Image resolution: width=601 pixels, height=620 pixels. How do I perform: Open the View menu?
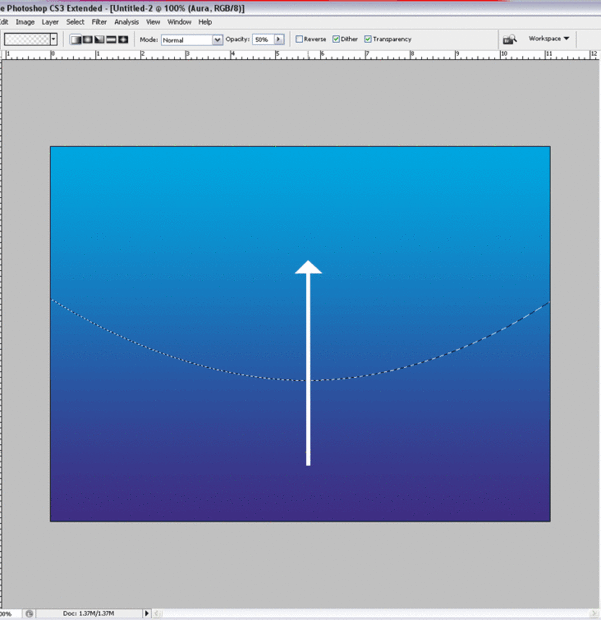click(153, 22)
